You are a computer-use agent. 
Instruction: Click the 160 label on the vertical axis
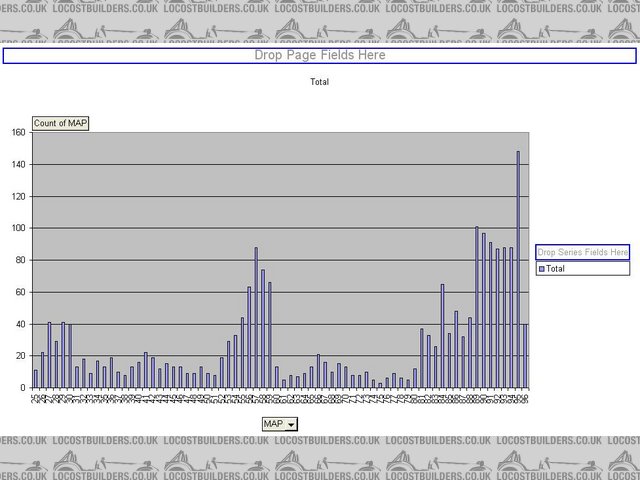(19, 132)
